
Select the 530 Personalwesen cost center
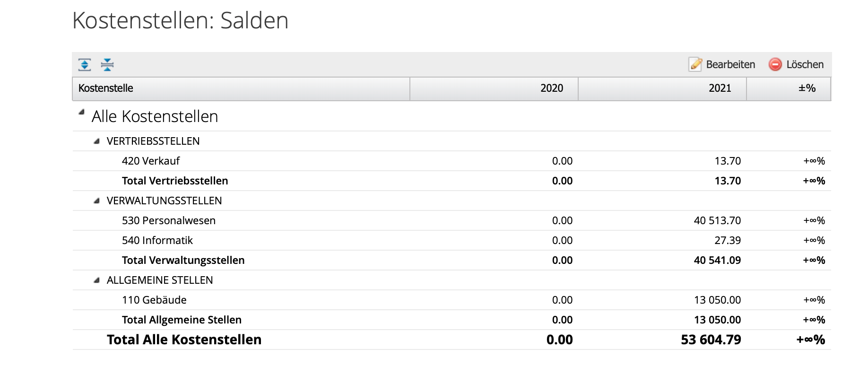click(x=169, y=220)
